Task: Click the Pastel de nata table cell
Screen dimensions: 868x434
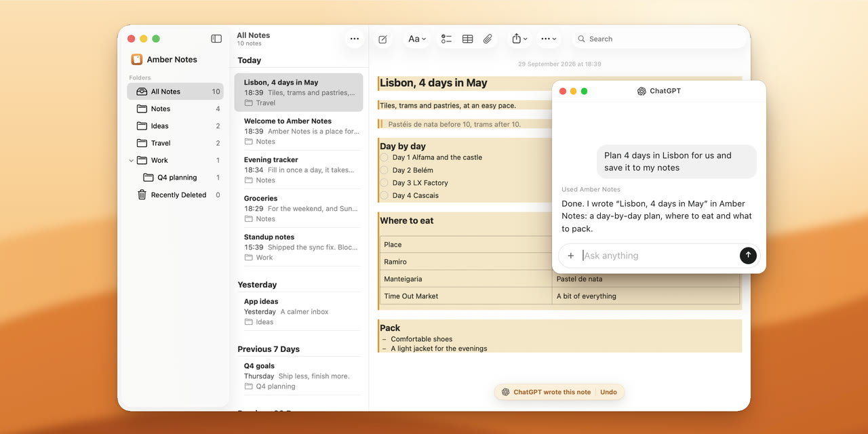Action: point(646,279)
